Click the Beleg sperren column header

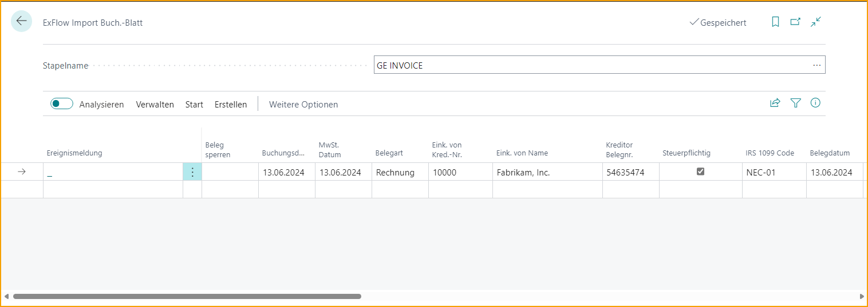click(x=218, y=150)
